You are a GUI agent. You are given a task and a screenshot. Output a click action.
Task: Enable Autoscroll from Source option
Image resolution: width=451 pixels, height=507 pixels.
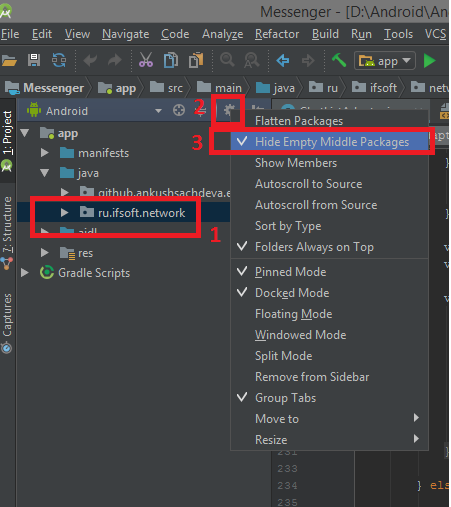pos(329,205)
